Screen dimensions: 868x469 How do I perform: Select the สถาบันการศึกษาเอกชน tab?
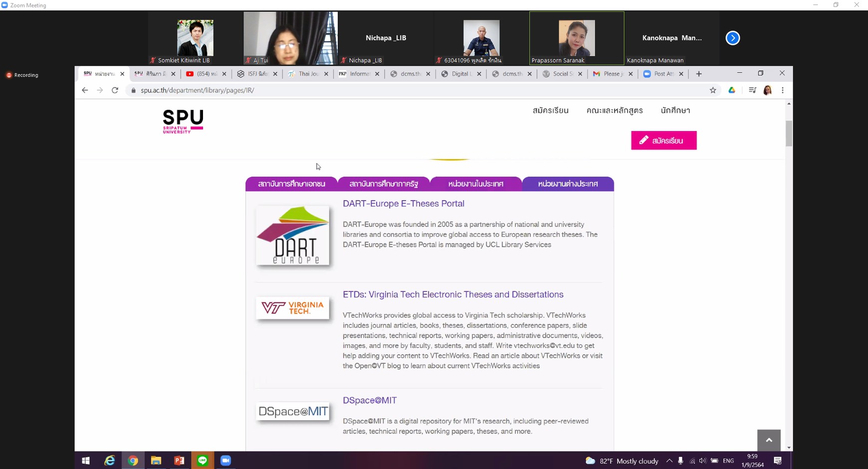[x=291, y=184]
